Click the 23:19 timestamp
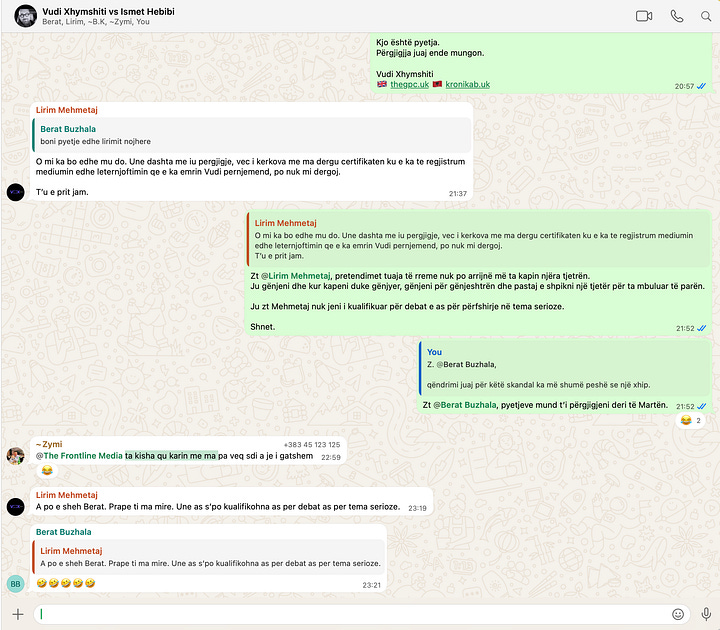The width and height of the screenshot is (720, 630). pyautogui.click(x=417, y=508)
